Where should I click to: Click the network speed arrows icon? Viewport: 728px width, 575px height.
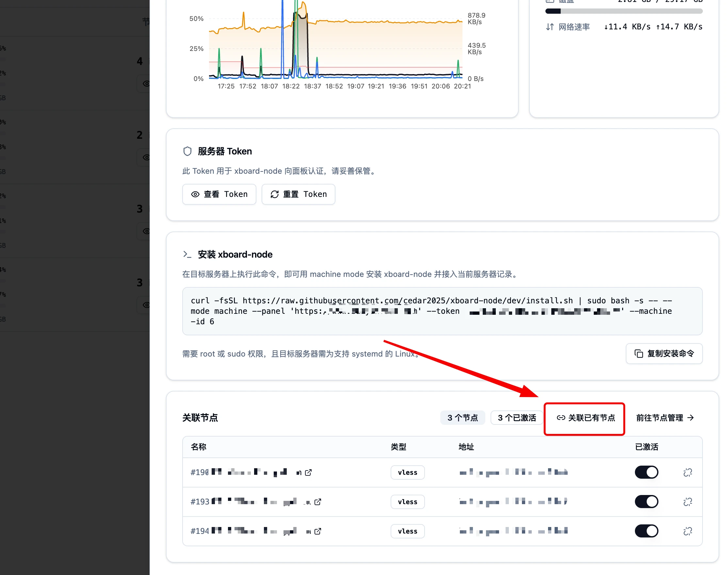[550, 27]
